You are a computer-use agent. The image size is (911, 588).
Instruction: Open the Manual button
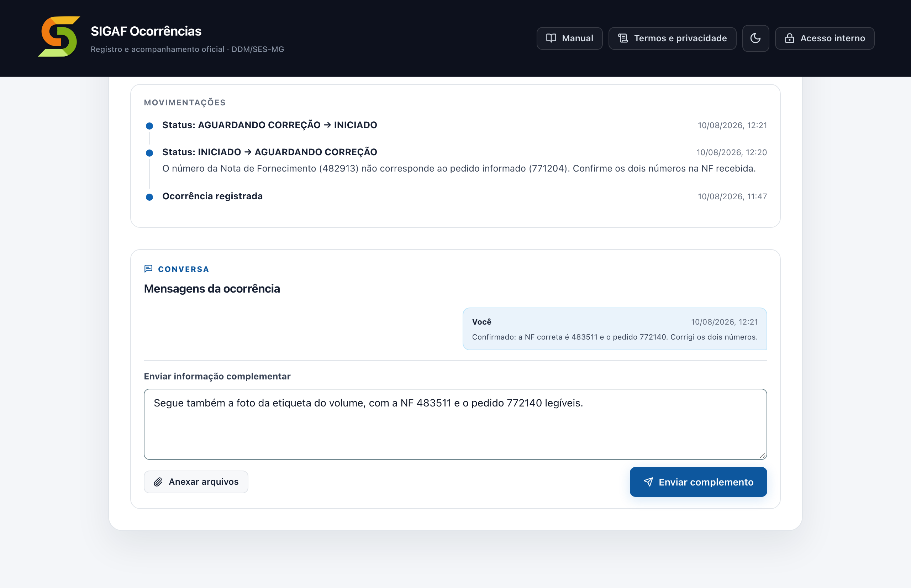(x=569, y=38)
